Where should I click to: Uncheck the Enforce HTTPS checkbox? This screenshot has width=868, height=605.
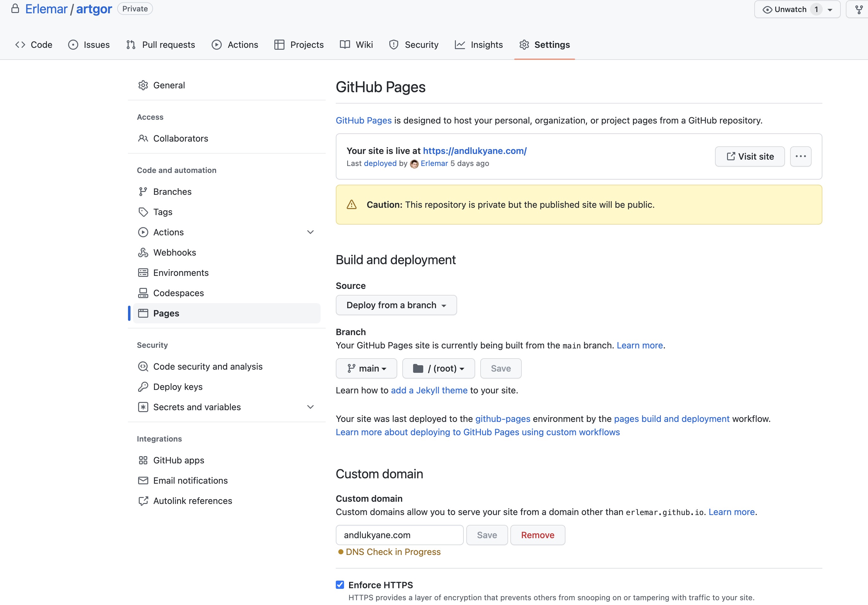click(x=340, y=585)
